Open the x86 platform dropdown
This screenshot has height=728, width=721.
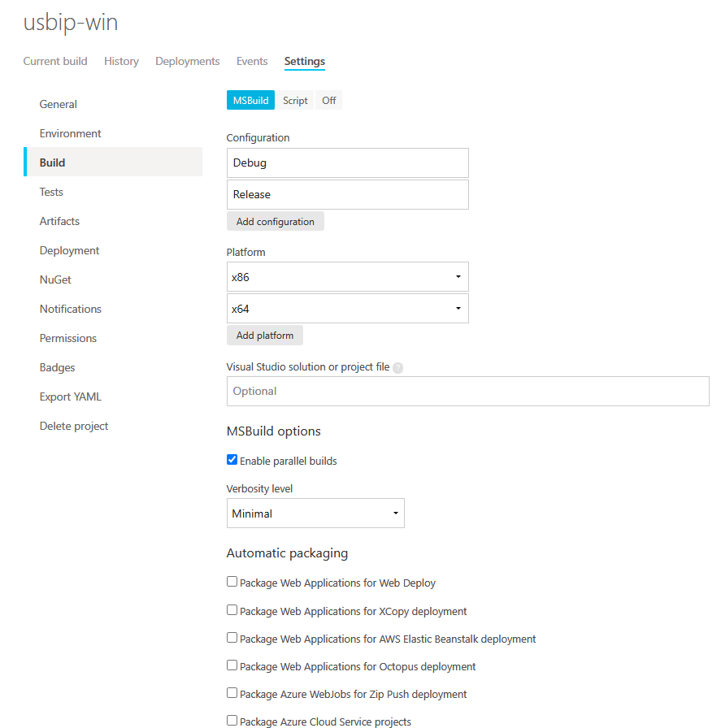click(x=458, y=276)
